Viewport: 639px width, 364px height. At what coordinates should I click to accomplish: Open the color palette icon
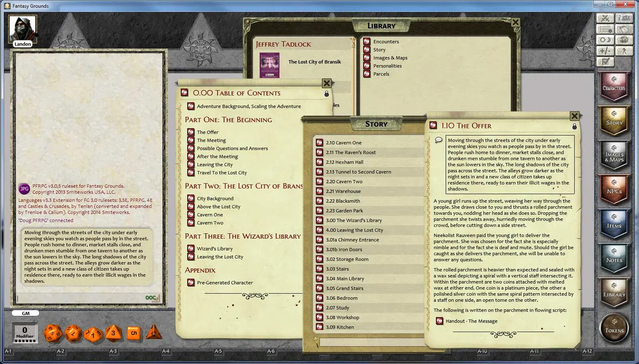(624, 40)
